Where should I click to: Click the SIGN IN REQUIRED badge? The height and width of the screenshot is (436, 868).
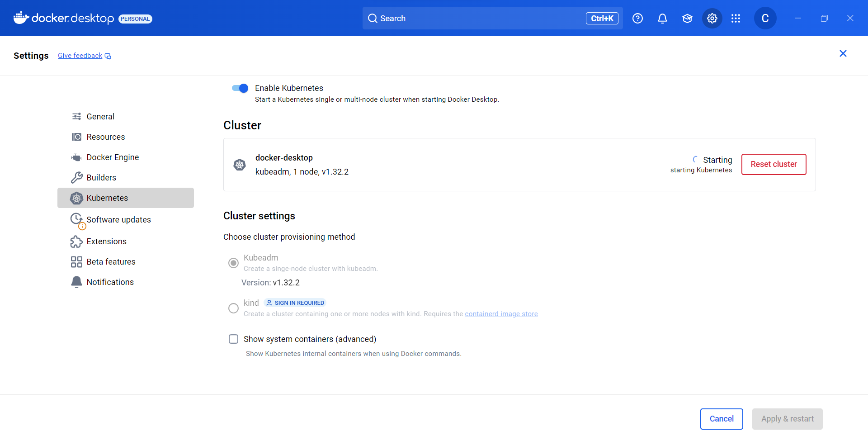[x=295, y=303]
